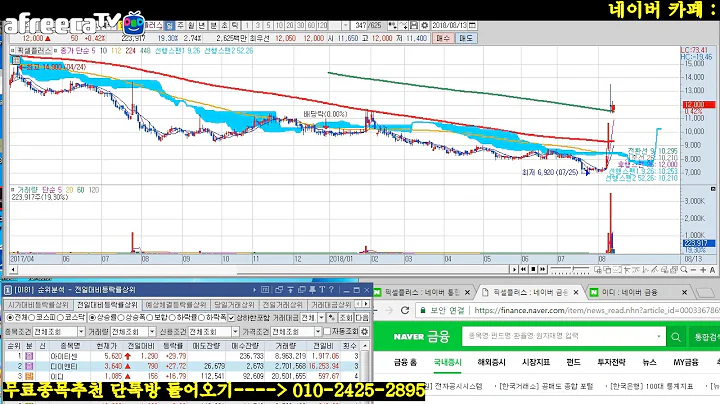This screenshot has height=404, width=720.
Task: Click the condition setup icon left of 조회 button
Action: 332,317
